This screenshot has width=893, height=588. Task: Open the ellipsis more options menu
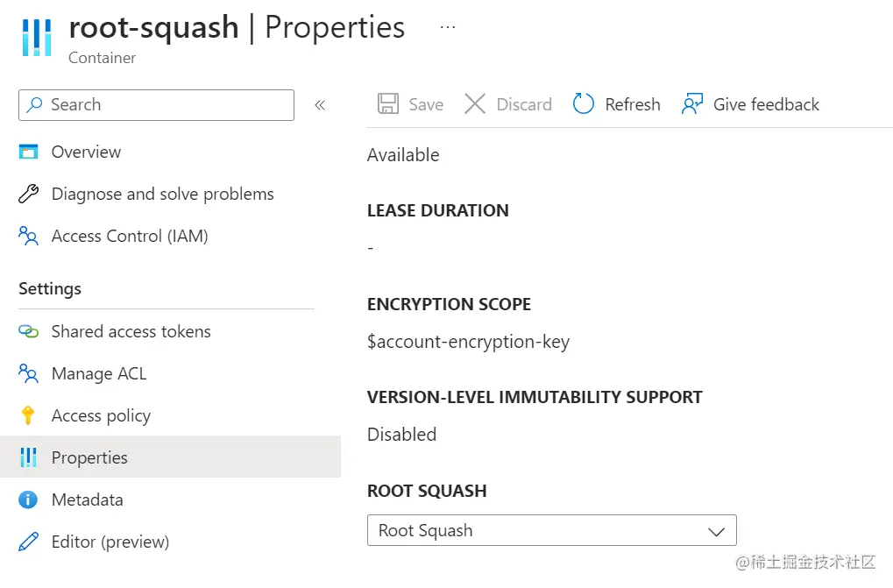coord(448,27)
